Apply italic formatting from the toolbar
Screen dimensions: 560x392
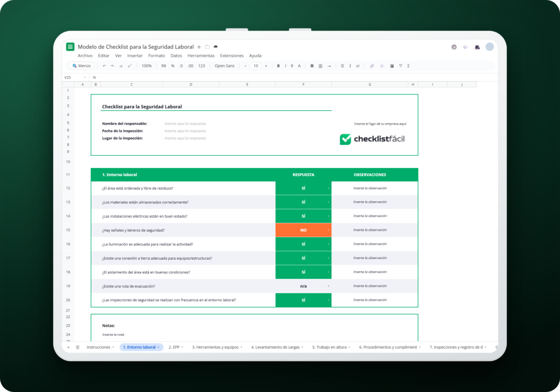285,66
